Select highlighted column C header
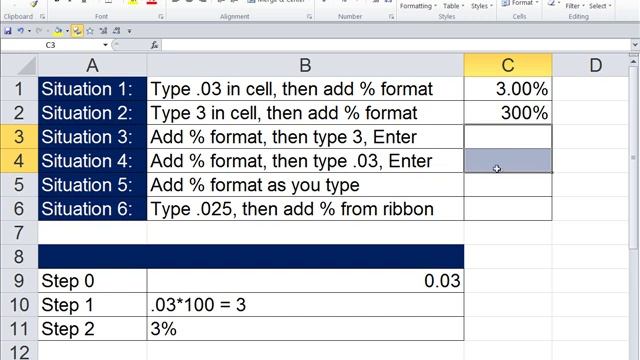 tap(508, 65)
